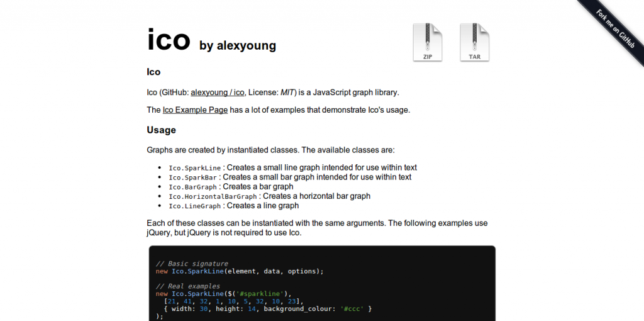Click the large ico page title
Viewport: 644px width, 321px height.
(169, 40)
